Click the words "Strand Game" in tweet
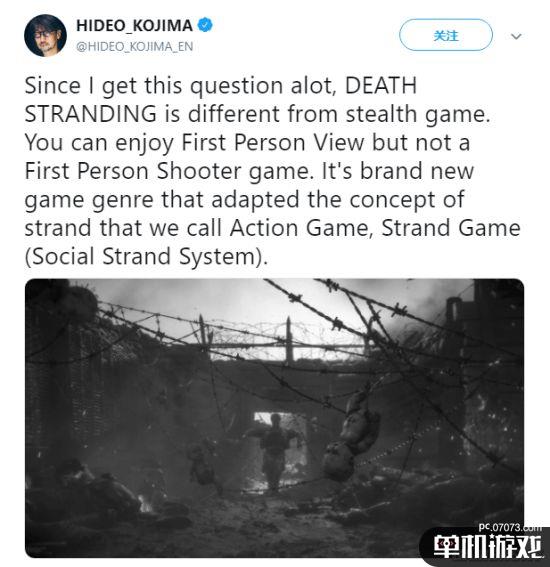The width and height of the screenshot is (550, 567). (451, 228)
